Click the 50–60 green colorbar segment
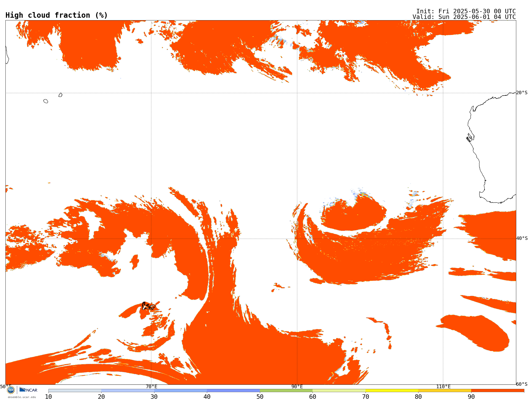532x400 pixels. point(286,391)
